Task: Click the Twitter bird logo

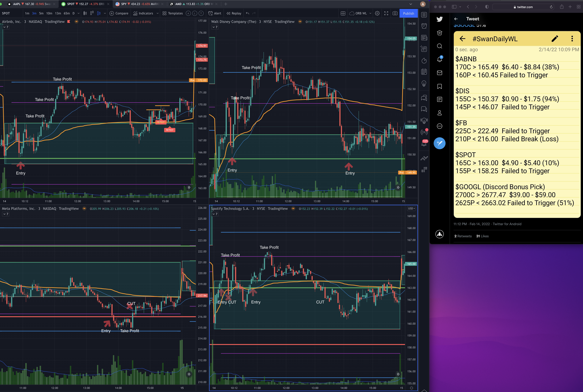Action: point(439,19)
